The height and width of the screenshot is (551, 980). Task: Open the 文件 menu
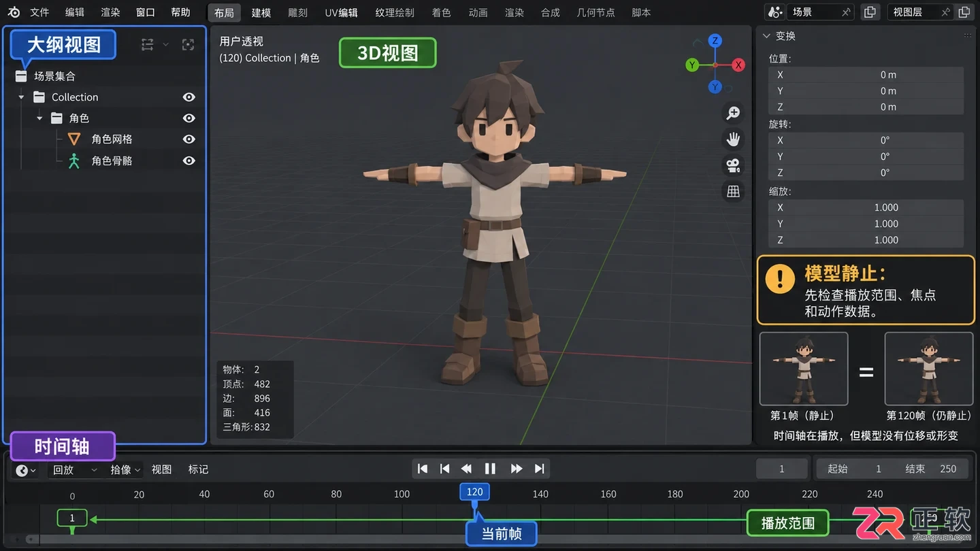coord(39,12)
